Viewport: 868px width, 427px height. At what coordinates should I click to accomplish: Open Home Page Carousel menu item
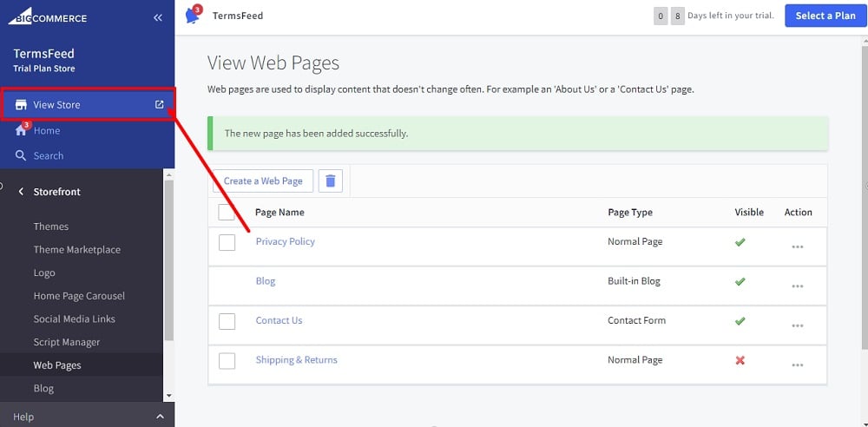pyautogui.click(x=79, y=296)
